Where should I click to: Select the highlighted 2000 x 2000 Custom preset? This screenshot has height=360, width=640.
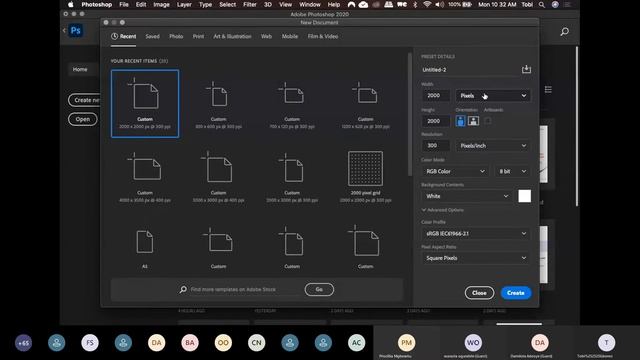145,104
